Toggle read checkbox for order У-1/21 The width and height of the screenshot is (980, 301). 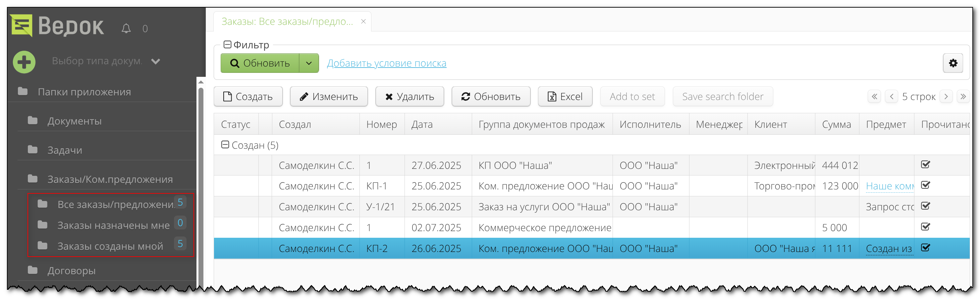click(925, 206)
